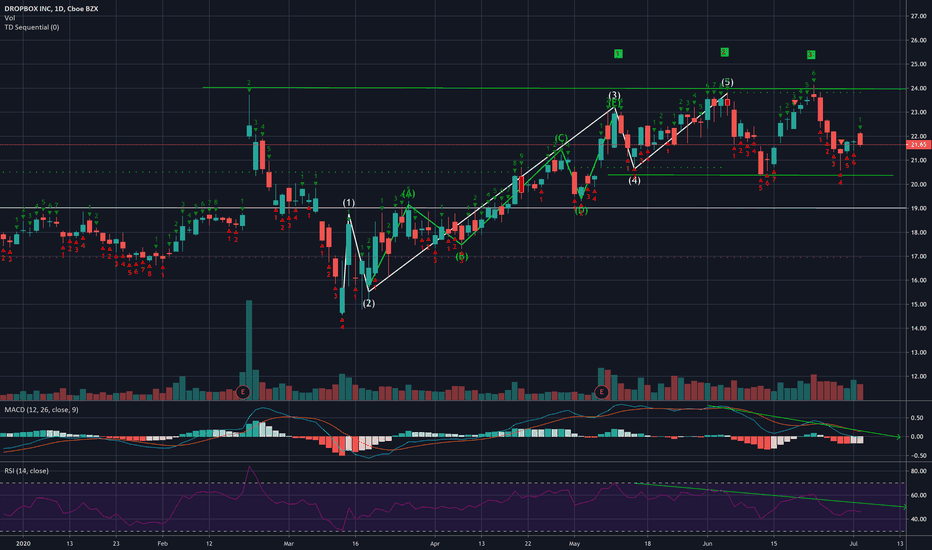
Task: Click the 12.00 price axis label
Action: pyautogui.click(x=918, y=376)
